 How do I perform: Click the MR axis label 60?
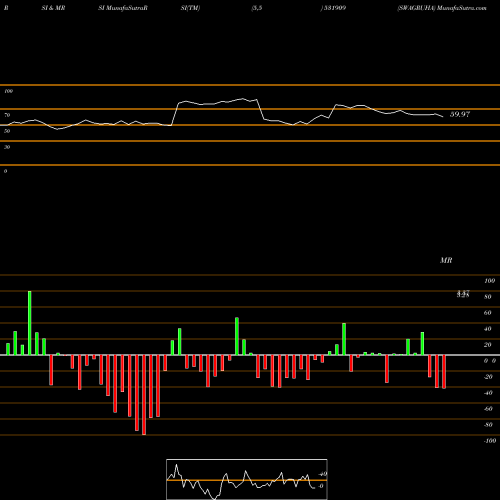click(x=488, y=313)
